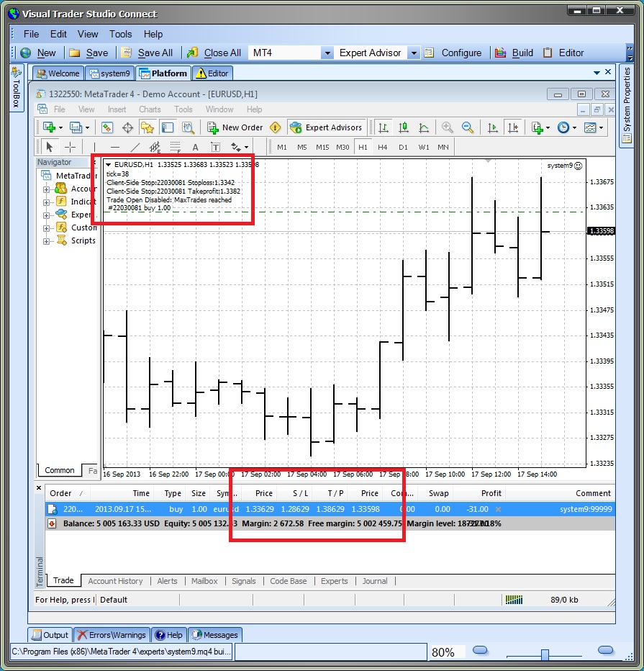Open the Strategy Tester magnifier icon

[x=188, y=127]
